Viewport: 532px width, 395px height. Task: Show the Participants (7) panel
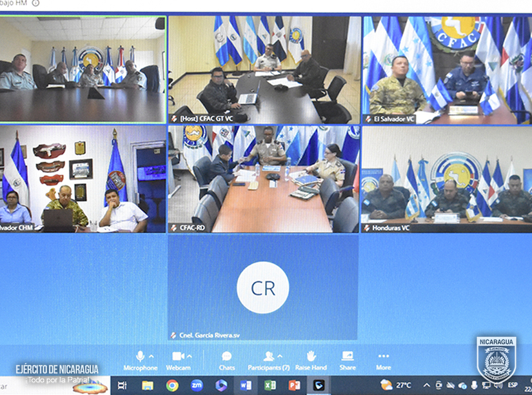pos(268,357)
